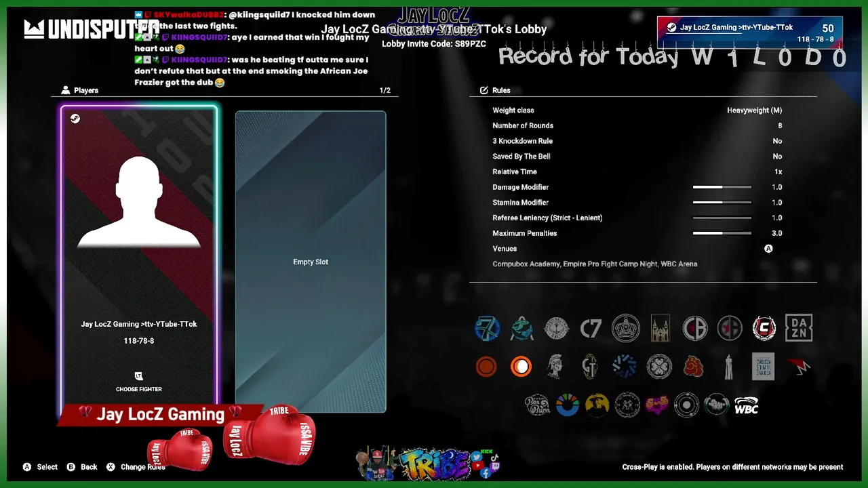Image resolution: width=868 pixels, height=488 pixels.
Task: Select the grey C7 logo
Action: 591,329
